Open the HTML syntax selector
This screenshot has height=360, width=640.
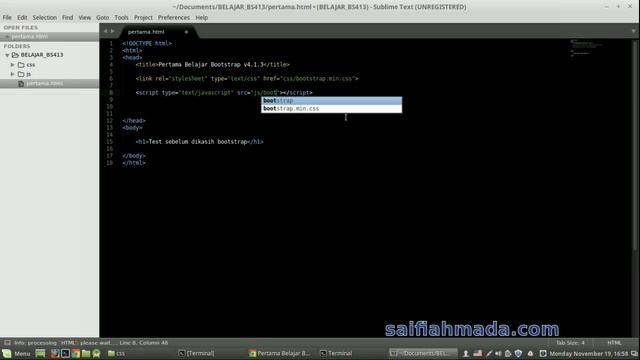coord(614,343)
